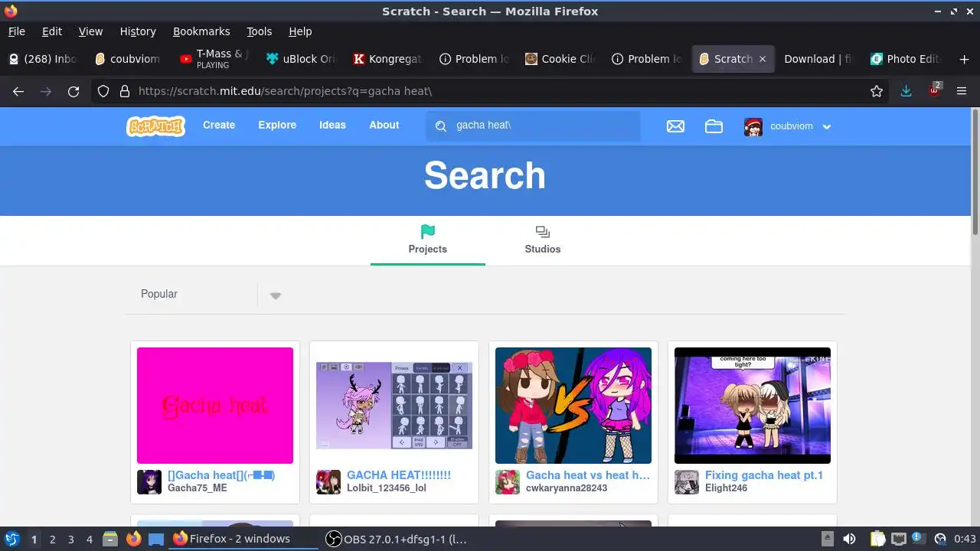
Task: Click the taskbar start menu icon
Action: (x=12, y=539)
